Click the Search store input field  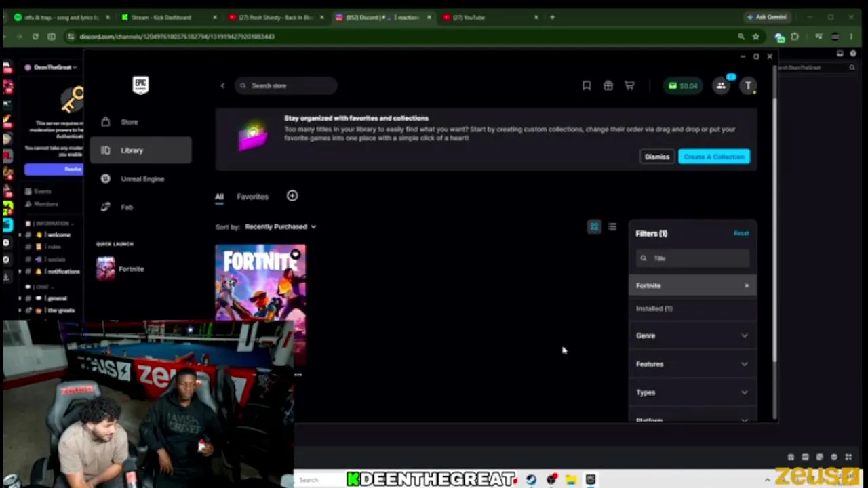286,85
